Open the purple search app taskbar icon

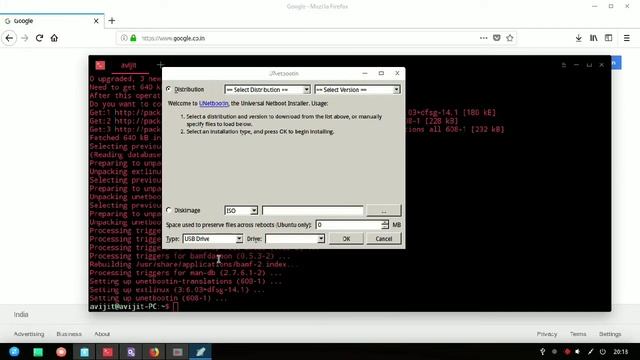[x=131, y=352]
